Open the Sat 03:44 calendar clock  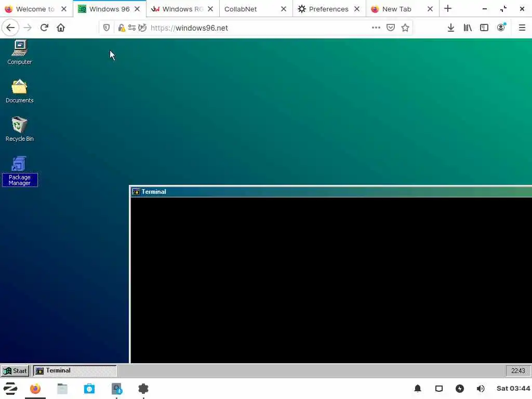pyautogui.click(x=513, y=389)
